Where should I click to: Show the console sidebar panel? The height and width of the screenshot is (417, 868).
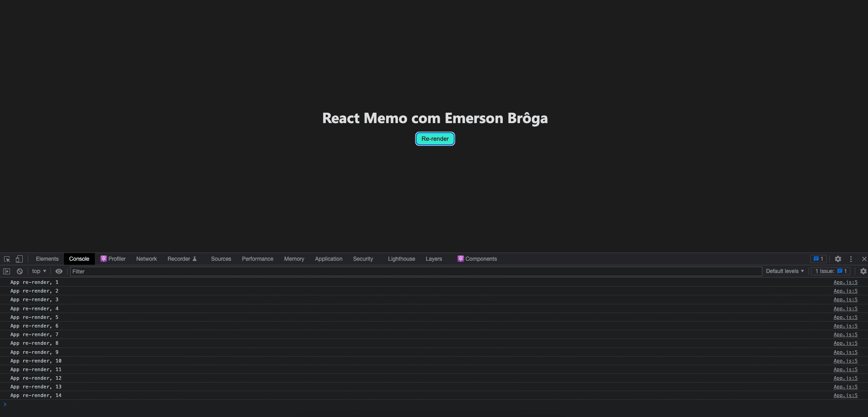(x=7, y=271)
